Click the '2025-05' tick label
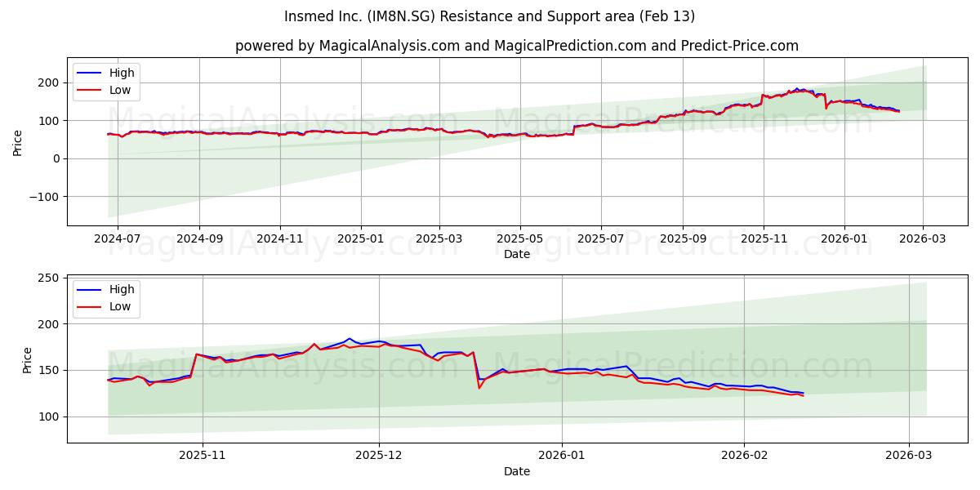The height and width of the screenshot is (490, 980). [521, 238]
